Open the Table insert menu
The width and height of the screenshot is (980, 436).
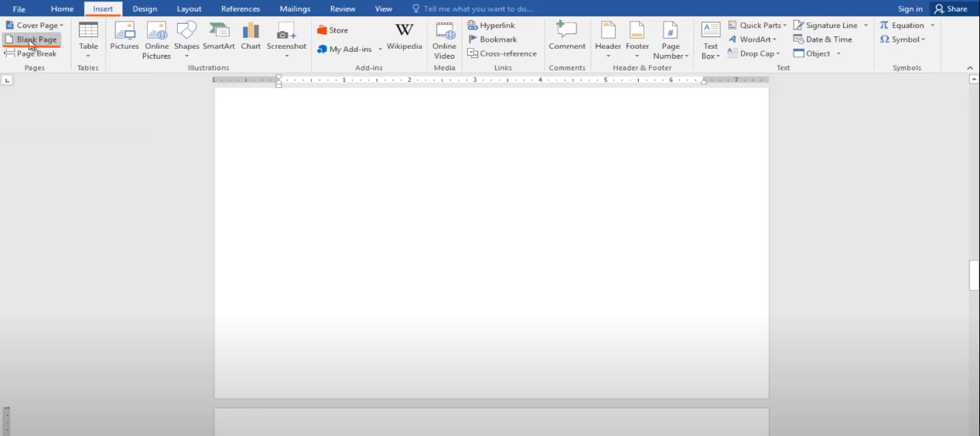coord(88,40)
